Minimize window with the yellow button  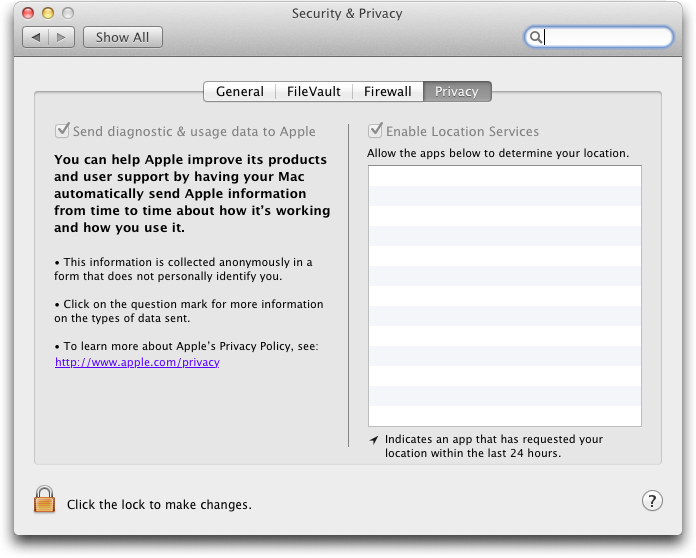[x=48, y=13]
